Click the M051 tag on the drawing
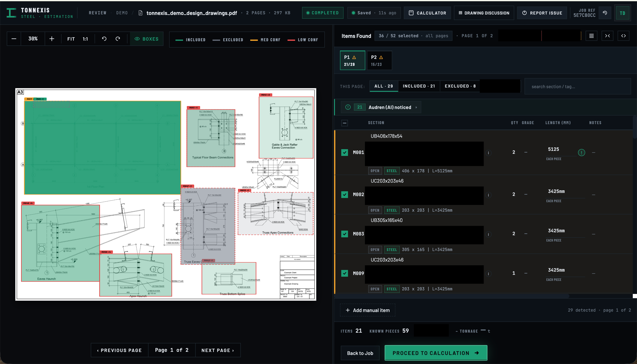Viewport: 637px width, 364px height. click(x=193, y=108)
